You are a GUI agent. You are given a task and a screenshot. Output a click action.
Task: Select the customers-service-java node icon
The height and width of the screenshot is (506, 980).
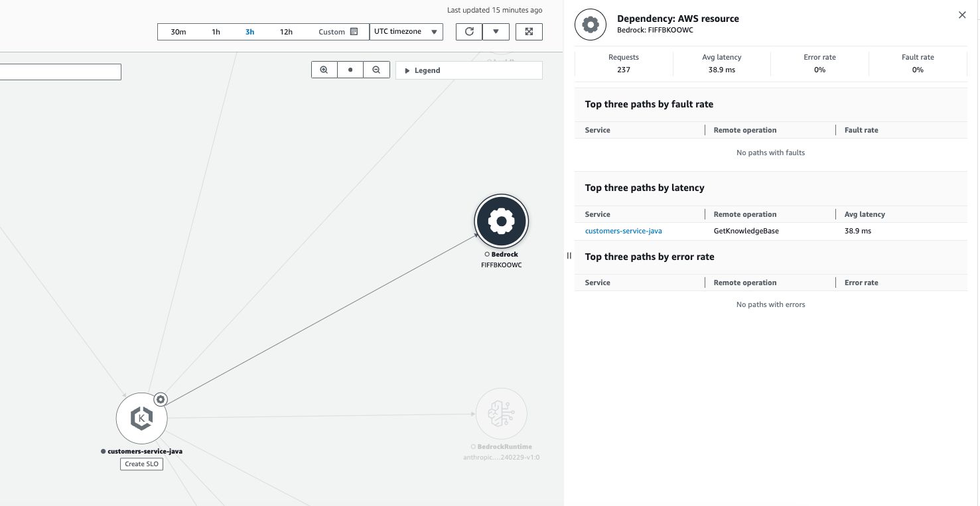141,418
